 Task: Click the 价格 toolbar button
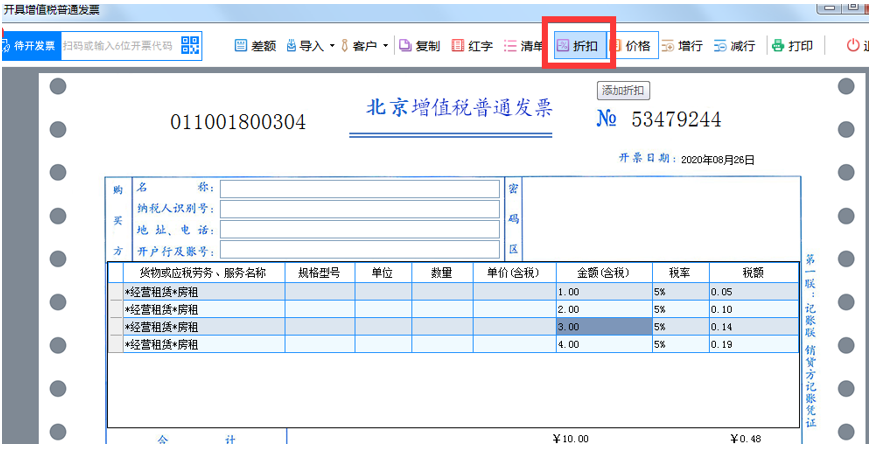coord(632,46)
